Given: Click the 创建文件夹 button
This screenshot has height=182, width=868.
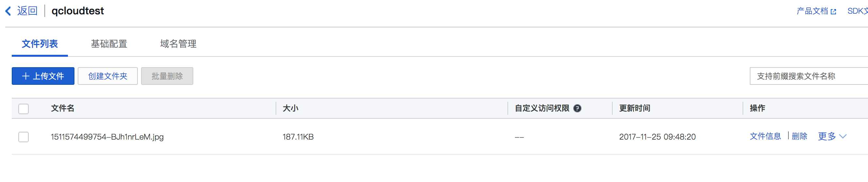Looking at the screenshot, I should point(108,76).
